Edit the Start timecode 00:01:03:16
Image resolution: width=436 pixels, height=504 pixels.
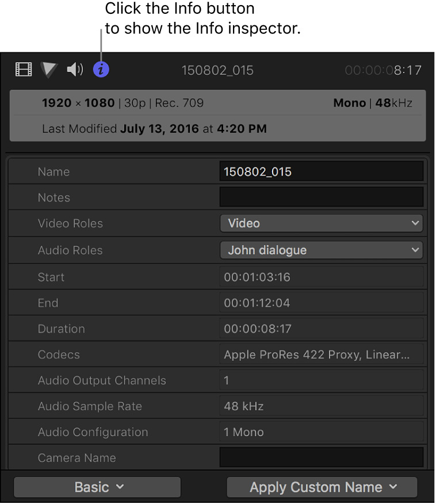321,277
